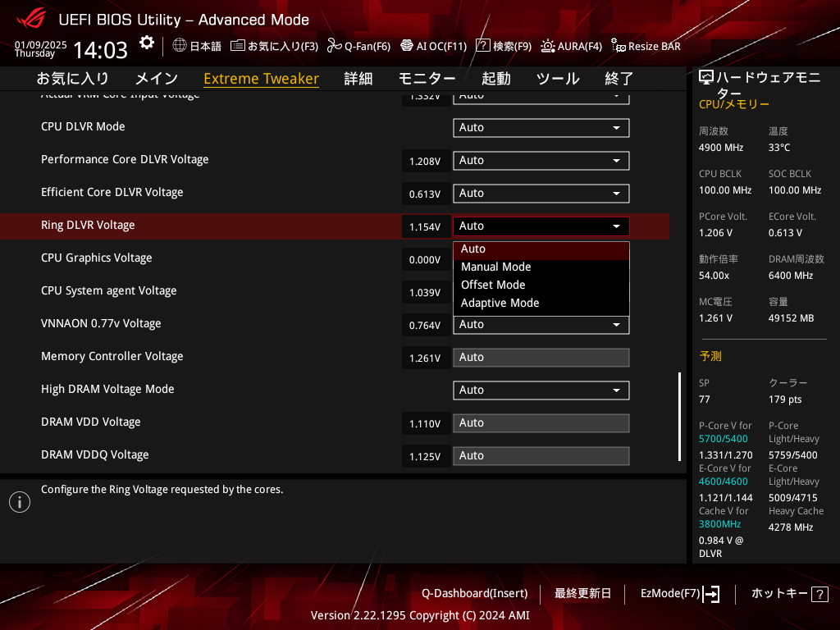The image size is (840, 630).
Task: Click the vertical scrollbar of the settings list
Action: point(678,417)
